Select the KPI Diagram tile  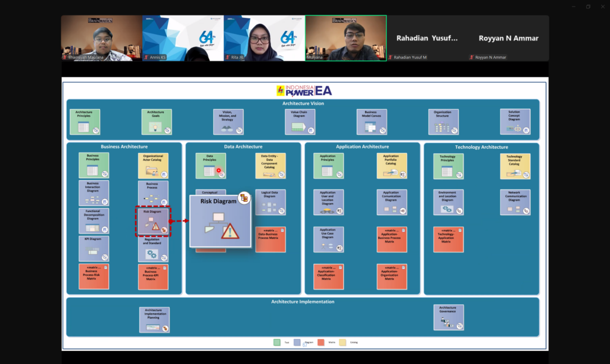(x=94, y=249)
